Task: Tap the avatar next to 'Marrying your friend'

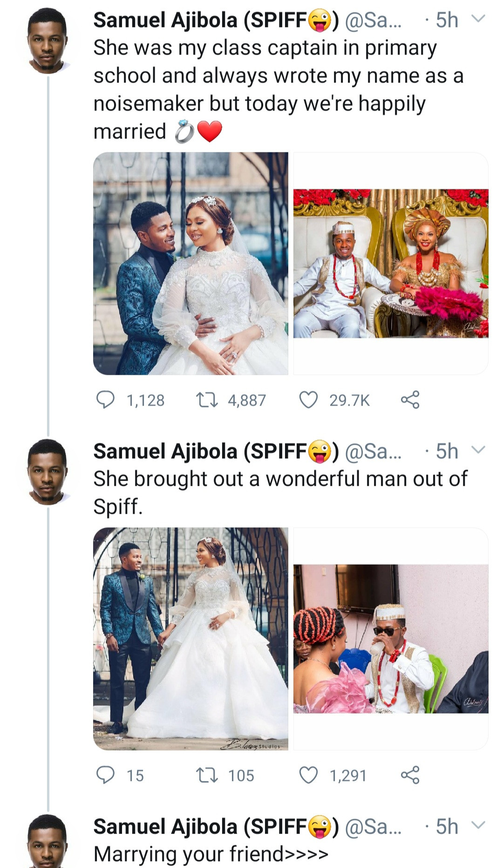Action: coord(48,843)
